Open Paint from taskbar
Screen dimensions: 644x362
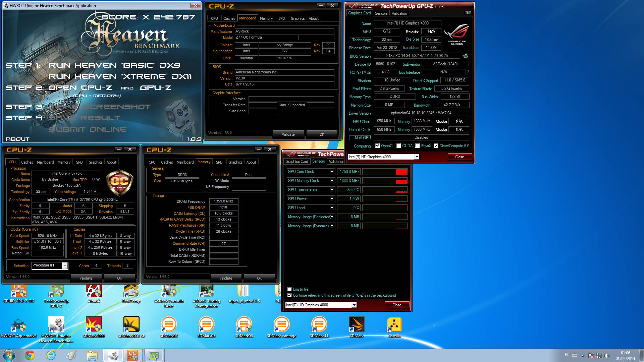tap(71, 355)
